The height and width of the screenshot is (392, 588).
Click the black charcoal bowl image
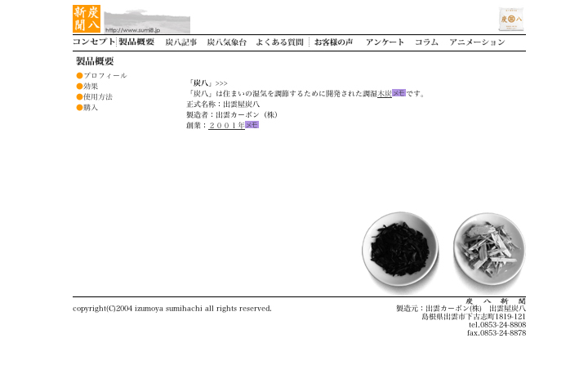400,252
